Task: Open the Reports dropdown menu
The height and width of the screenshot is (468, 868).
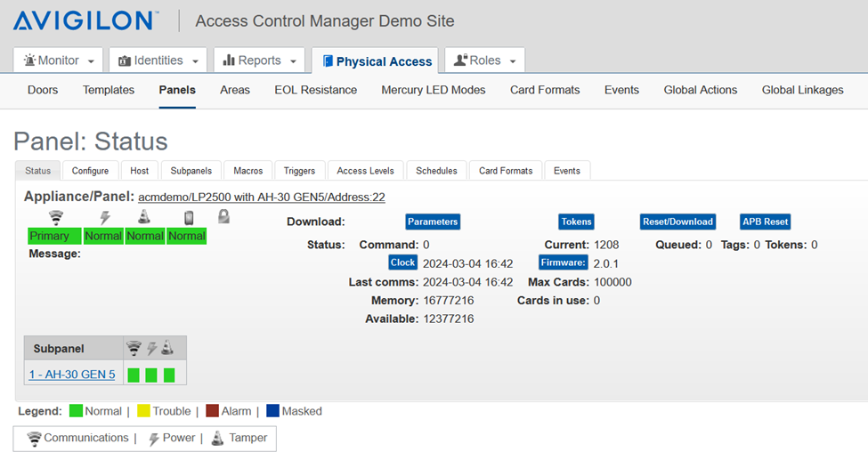Action: (x=258, y=61)
